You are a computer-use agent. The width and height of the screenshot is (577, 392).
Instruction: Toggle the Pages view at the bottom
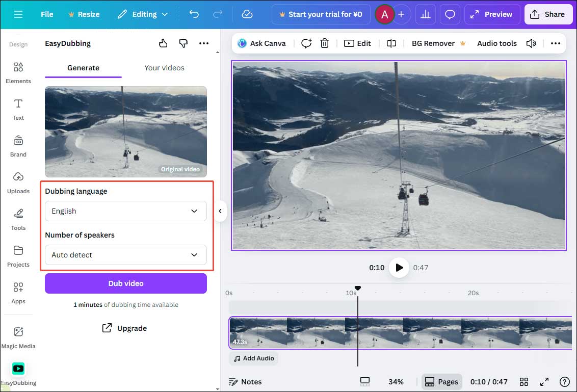(x=441, y=381)
